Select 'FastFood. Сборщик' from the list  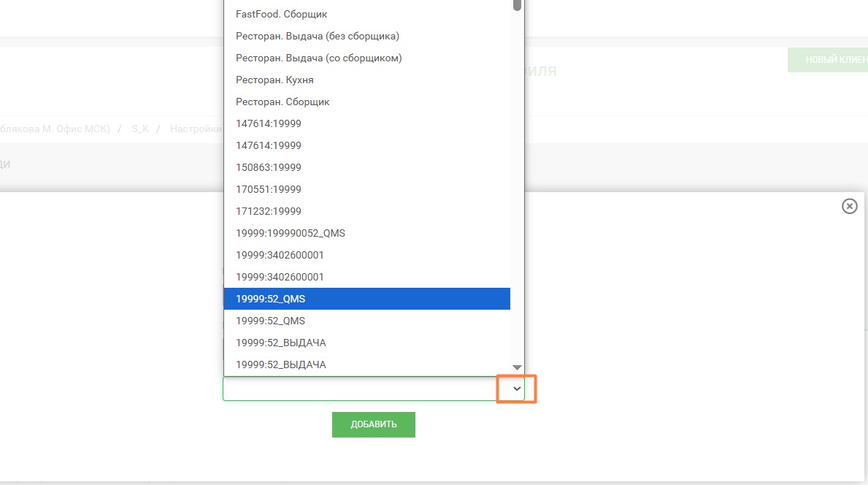click(281, 14)
